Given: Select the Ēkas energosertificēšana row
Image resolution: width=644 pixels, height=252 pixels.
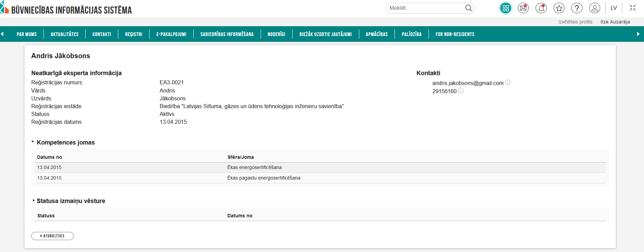Looking at the screenshot, I should [x=320, y=167].
